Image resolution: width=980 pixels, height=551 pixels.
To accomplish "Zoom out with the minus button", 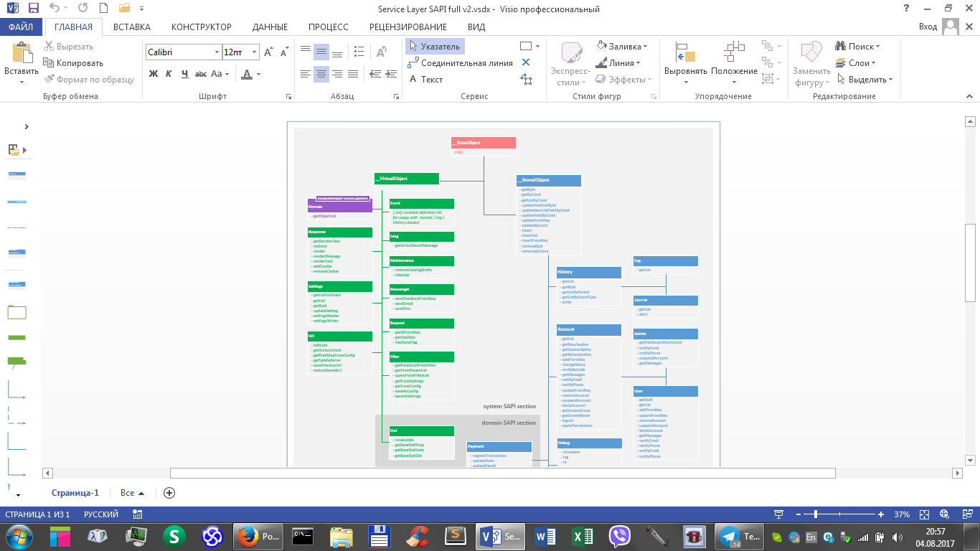I will 798,514.
